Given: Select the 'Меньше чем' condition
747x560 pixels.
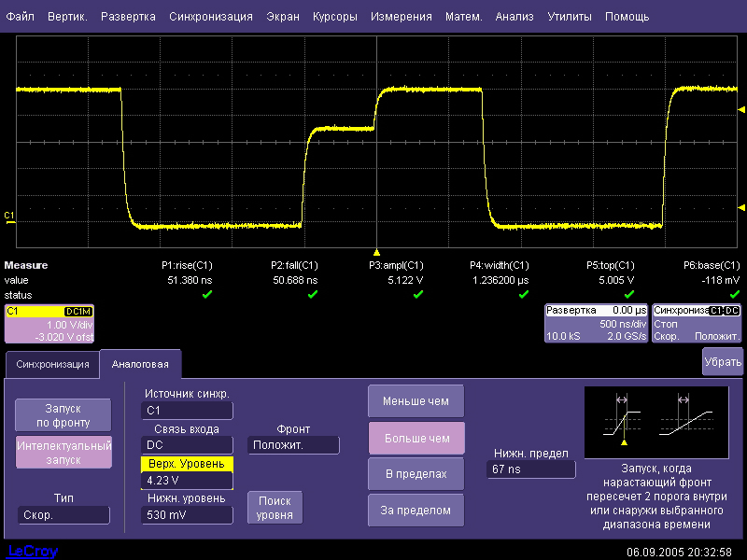Looking at the screenshot, I should (x=416, y=401).
